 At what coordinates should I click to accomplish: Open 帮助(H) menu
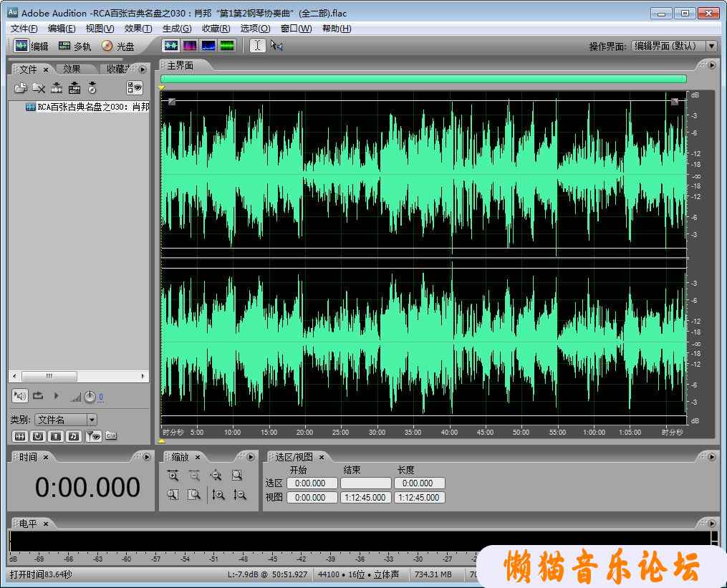point(337,29)
